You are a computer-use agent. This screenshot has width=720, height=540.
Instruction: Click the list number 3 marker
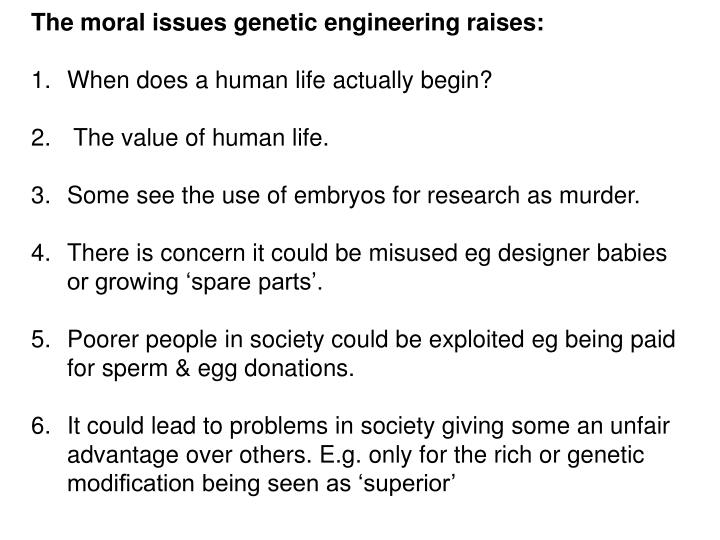[41, 196]
